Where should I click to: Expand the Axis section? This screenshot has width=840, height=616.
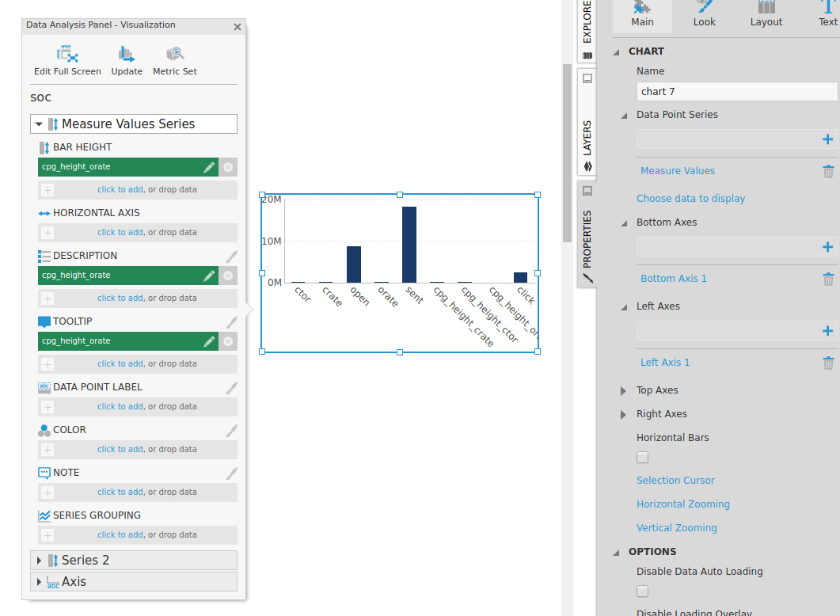click(39, 582)
